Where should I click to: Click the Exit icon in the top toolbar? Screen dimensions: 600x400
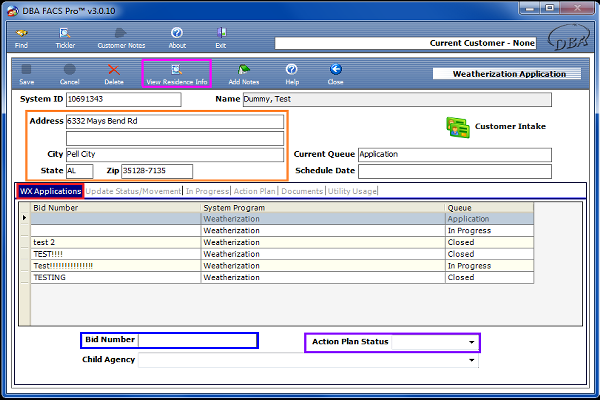click(221, 33)
